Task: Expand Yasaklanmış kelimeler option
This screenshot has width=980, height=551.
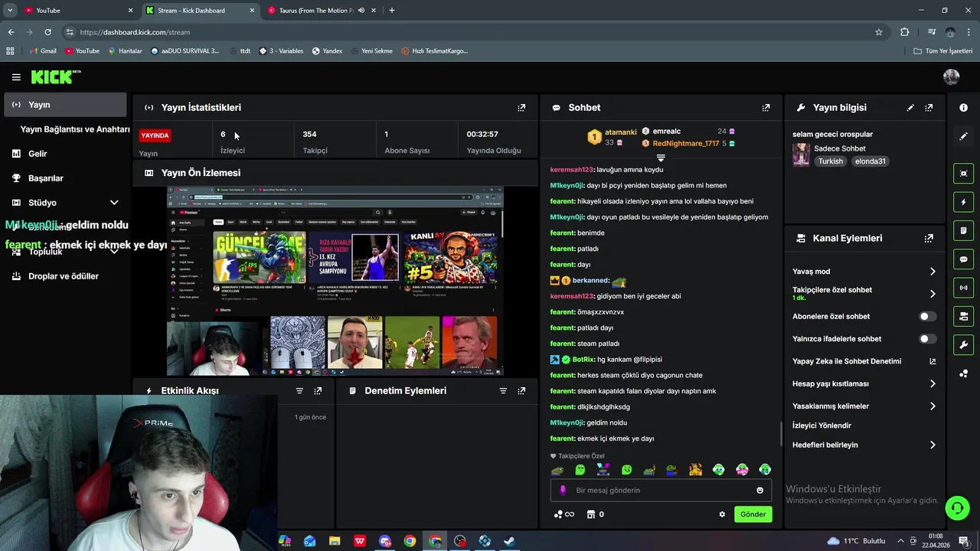Action: [x=933, y=406]
